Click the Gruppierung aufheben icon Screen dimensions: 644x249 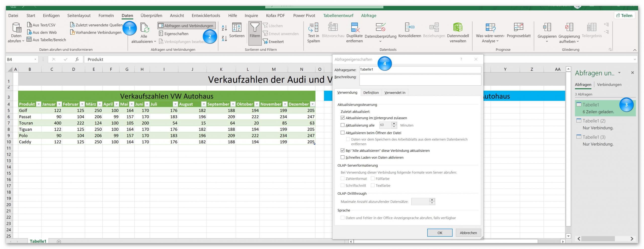[x=569, y=27]
